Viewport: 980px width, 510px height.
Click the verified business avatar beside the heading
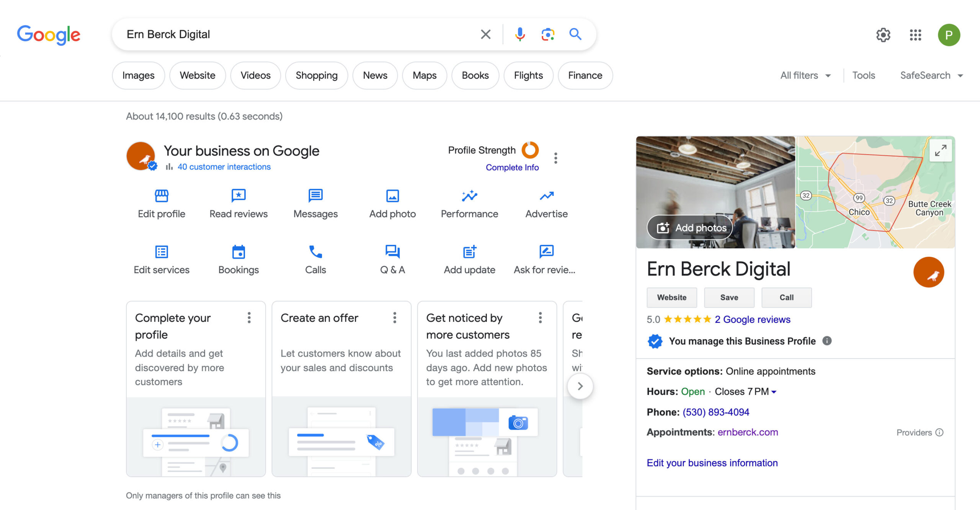[141, 156]
